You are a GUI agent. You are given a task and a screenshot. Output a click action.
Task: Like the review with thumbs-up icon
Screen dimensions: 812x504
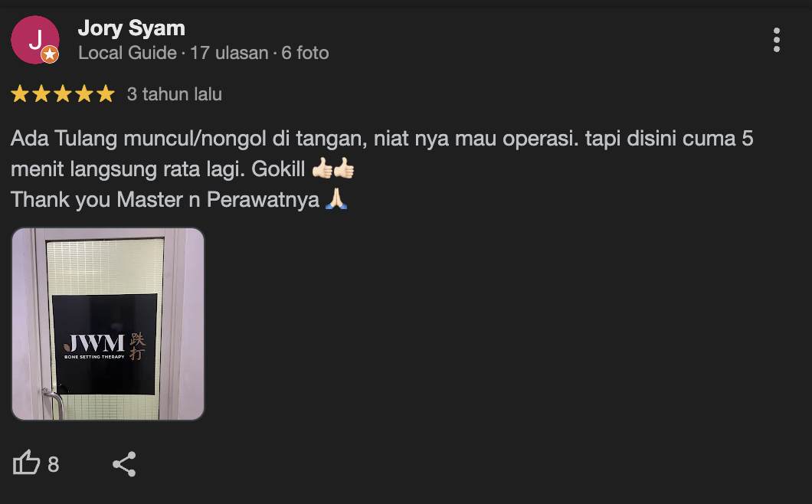pyautogui.click(x=26, y=463)
